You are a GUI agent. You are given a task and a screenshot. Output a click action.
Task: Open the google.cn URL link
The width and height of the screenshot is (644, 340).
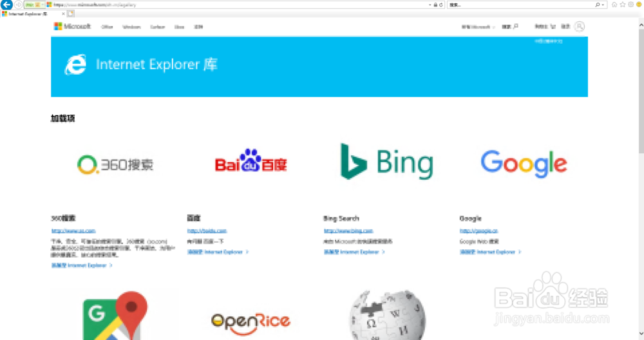[x=479, y=231]
